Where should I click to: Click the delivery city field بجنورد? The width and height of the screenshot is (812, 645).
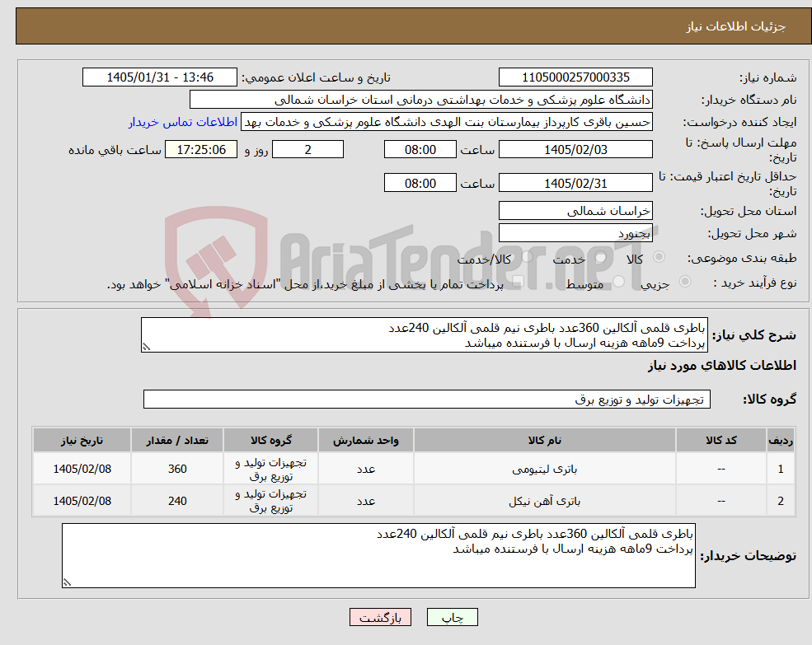[575, 233]
